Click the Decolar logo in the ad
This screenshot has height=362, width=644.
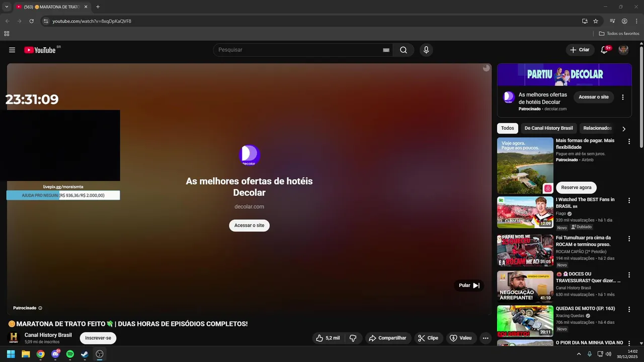(x=249, y=155)
